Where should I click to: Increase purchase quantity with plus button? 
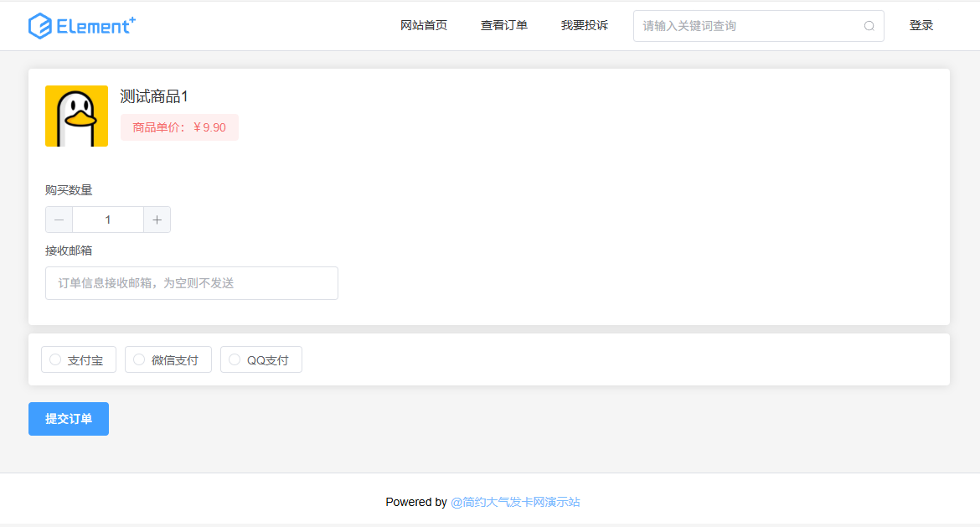pos(157,220)
